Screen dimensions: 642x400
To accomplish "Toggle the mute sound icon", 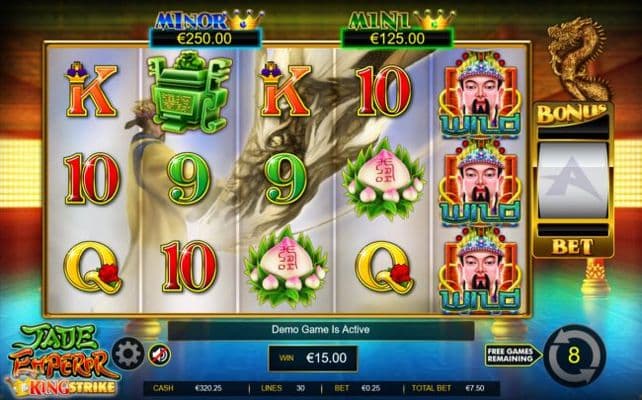I will (x=159, y=355).
